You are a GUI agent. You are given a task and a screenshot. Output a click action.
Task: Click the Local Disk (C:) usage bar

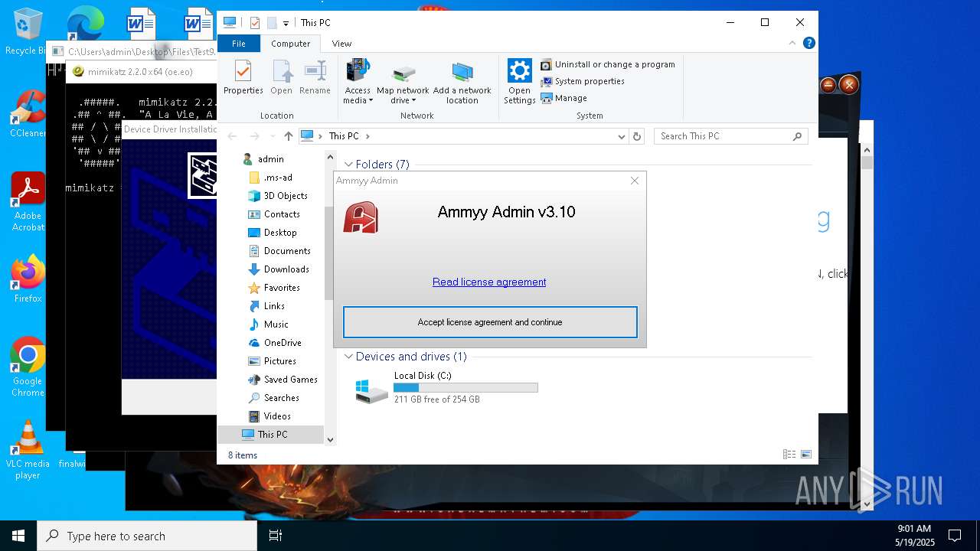tap(465, 387)
